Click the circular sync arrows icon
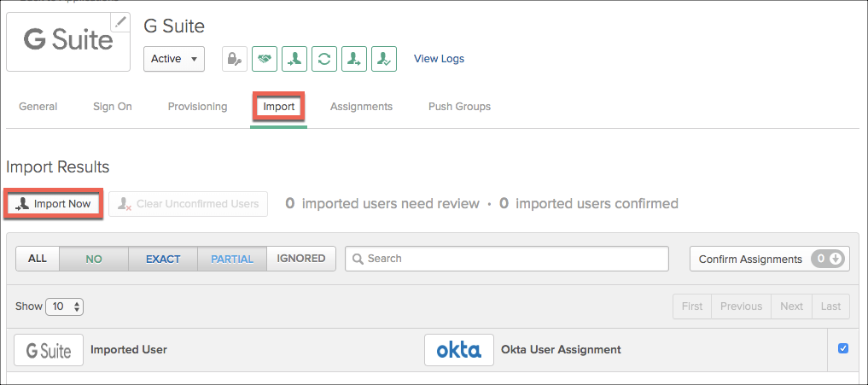Image resolution: width=868 pixels, height=385 pixels. pyautogui.click(x=324, y=59)
